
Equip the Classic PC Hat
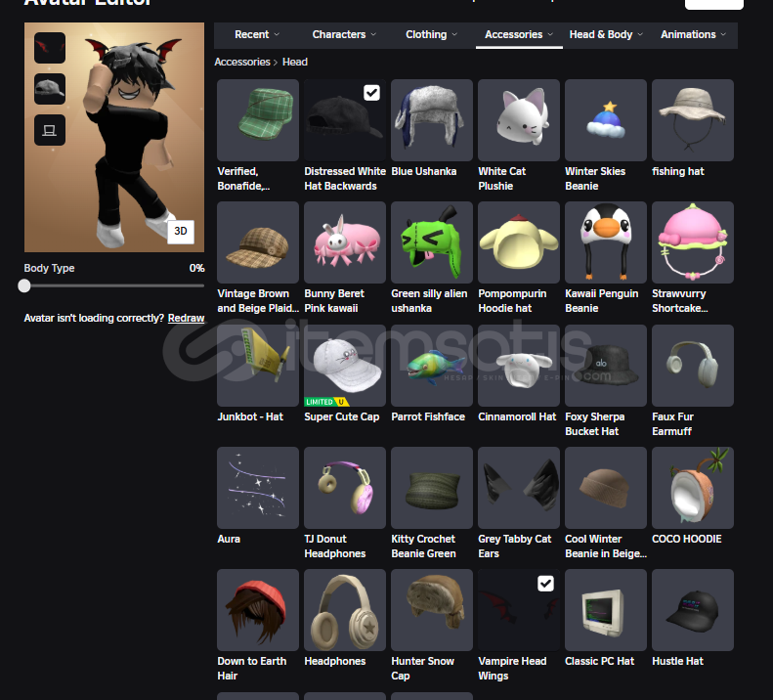[606, 610]
